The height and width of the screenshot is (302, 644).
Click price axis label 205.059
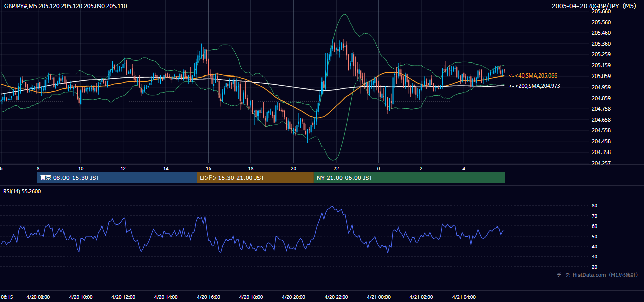point(601,77)
